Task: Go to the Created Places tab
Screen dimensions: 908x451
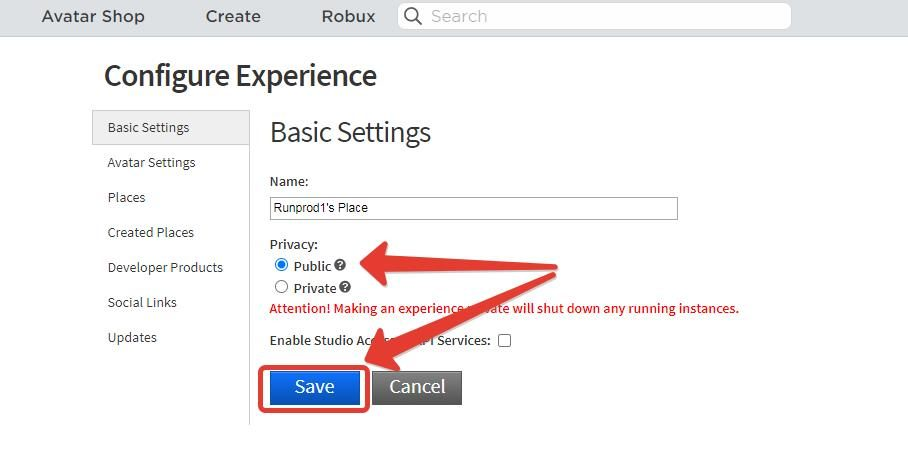Action: coord(151,233)
